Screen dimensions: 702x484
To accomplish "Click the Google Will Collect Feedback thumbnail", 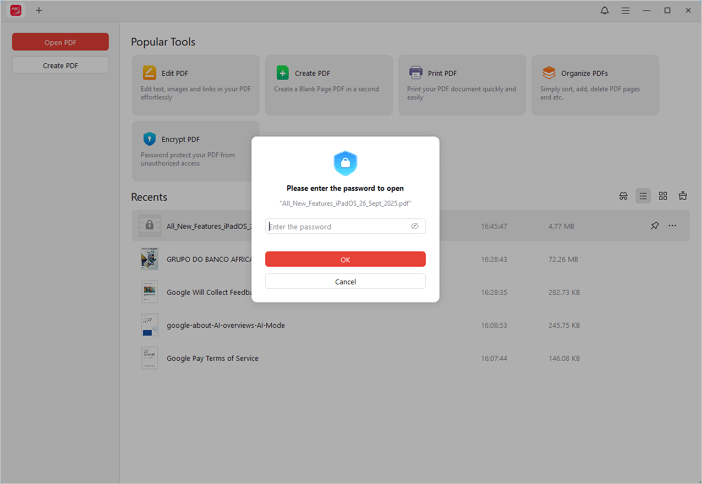I will [x=150, y=292].
